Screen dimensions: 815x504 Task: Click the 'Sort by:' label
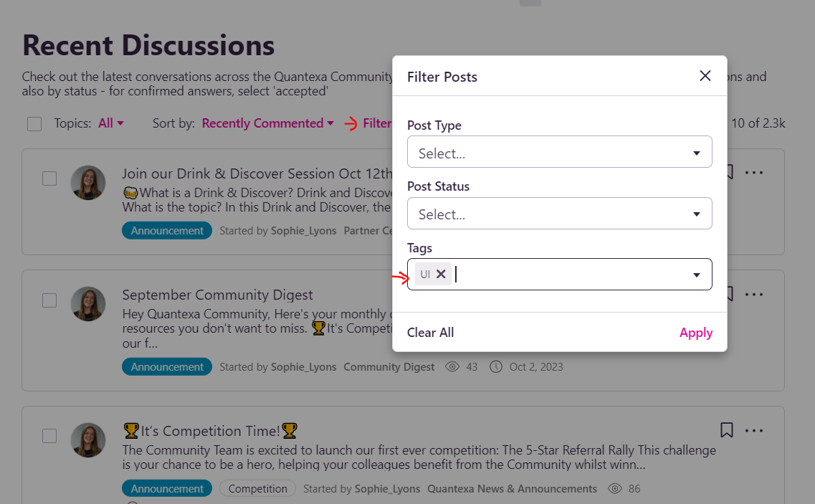(x=173, y=123)
